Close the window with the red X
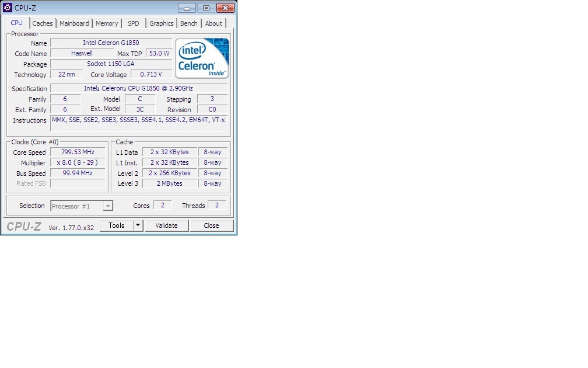 pyautogui.click(x=225, y=8)
